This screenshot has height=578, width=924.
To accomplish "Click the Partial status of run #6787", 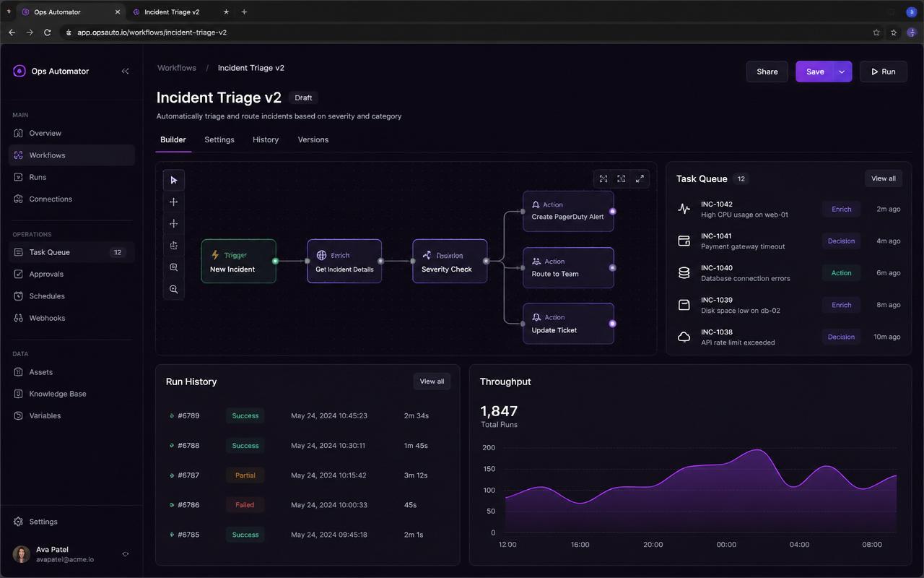I will click(x=245, y=475).
